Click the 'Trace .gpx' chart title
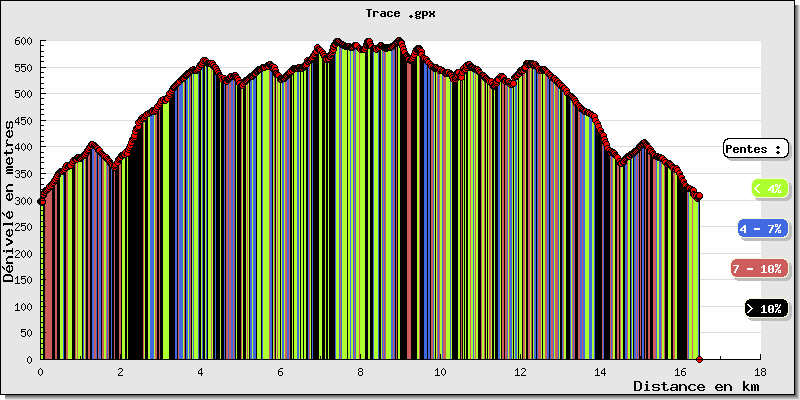 point(401,14)
